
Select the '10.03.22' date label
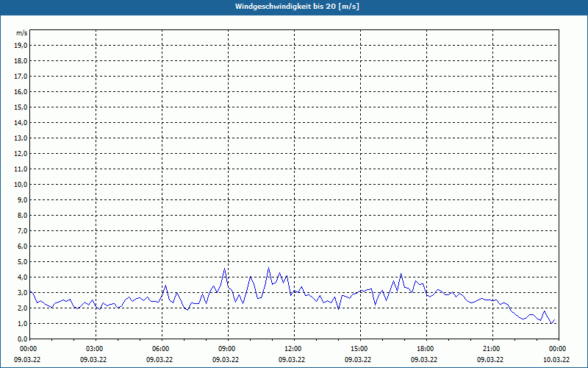coord(556,360)
